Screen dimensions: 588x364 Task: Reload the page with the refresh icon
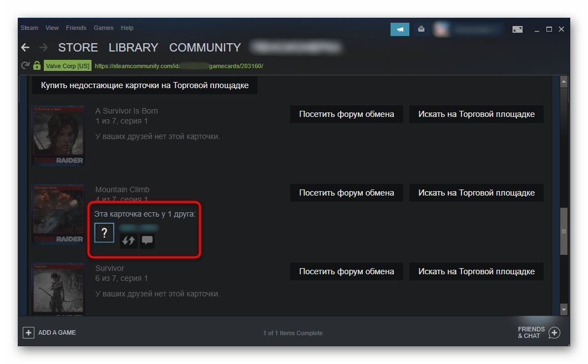pos(25,65)
